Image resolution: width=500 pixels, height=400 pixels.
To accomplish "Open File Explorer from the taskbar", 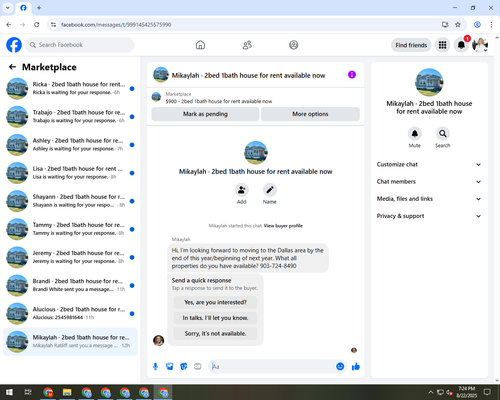I will [67, 392].
